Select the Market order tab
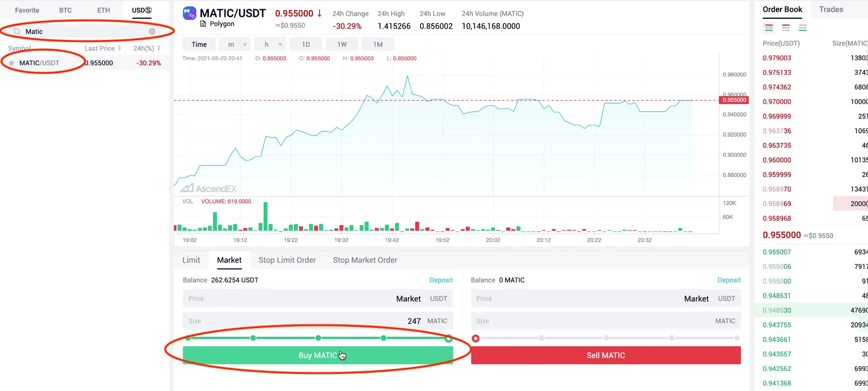Image resolution: width=868 pixels, height=391 pixels. 229,260
